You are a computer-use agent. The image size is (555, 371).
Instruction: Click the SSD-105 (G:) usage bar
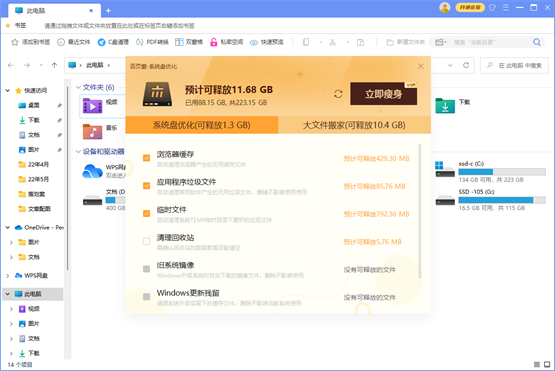click(x=502, y=200)
